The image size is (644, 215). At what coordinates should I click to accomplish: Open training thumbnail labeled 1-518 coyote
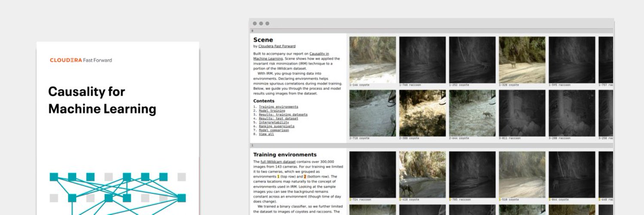pos(522,175)
